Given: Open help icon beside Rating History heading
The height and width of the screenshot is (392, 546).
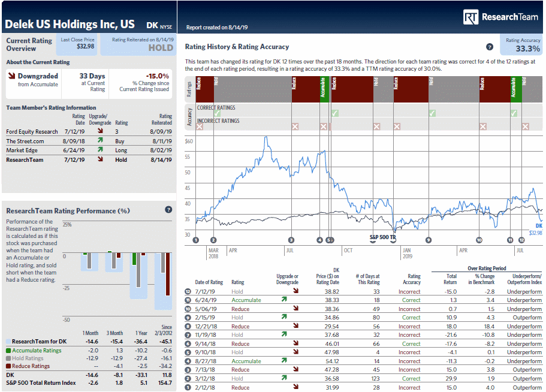Looking at the screenshot, I should pos(489,47).
